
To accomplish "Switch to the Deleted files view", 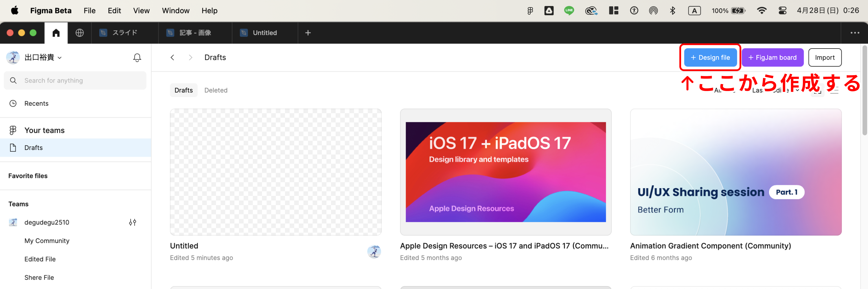I will [216, 90].
